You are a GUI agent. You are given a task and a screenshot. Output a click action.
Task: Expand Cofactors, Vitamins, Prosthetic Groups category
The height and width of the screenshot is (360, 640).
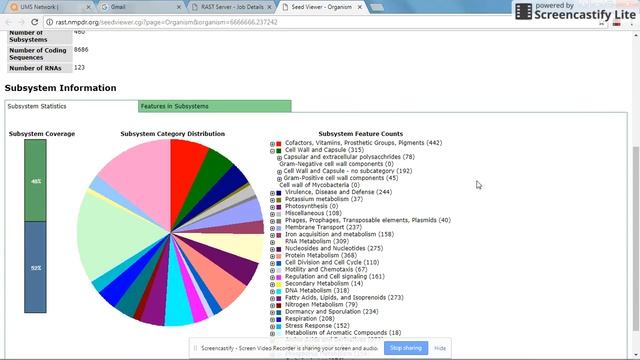coord(272,144)
